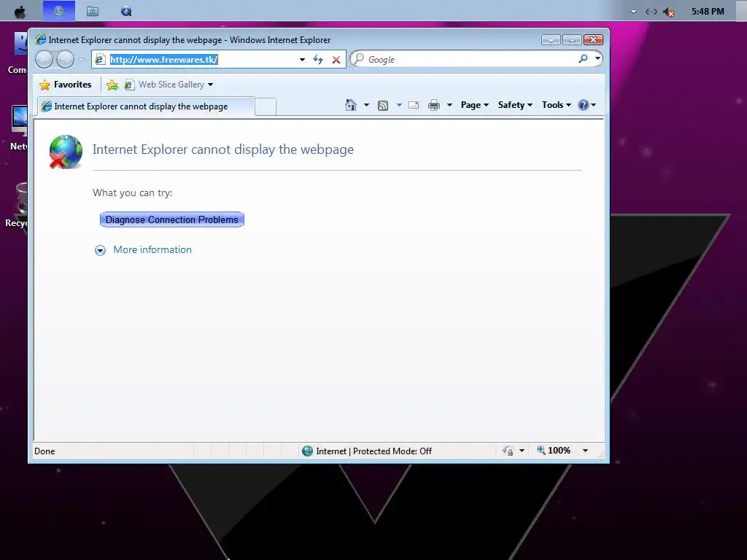Click the IE page icon in address bar
This screenshot has width=747, height=560.
point(100,60)
